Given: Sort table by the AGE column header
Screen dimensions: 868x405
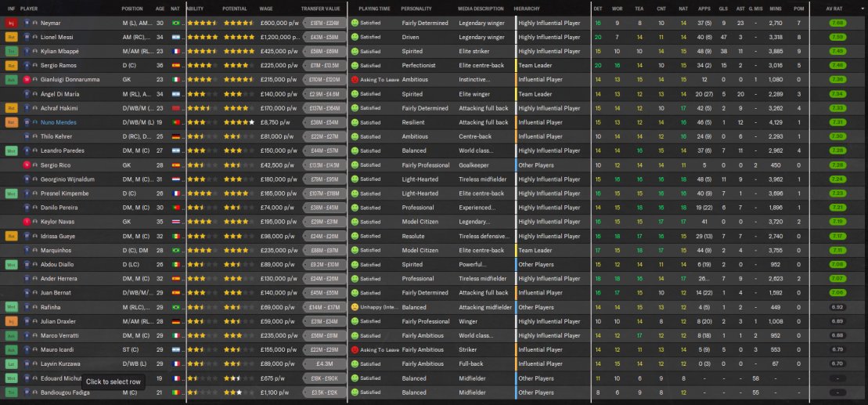Looking at the screenshot, I should click(160, 9).
